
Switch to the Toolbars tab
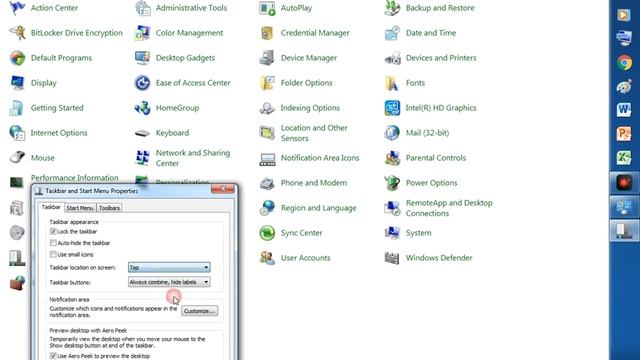click(x=109, y=208)
